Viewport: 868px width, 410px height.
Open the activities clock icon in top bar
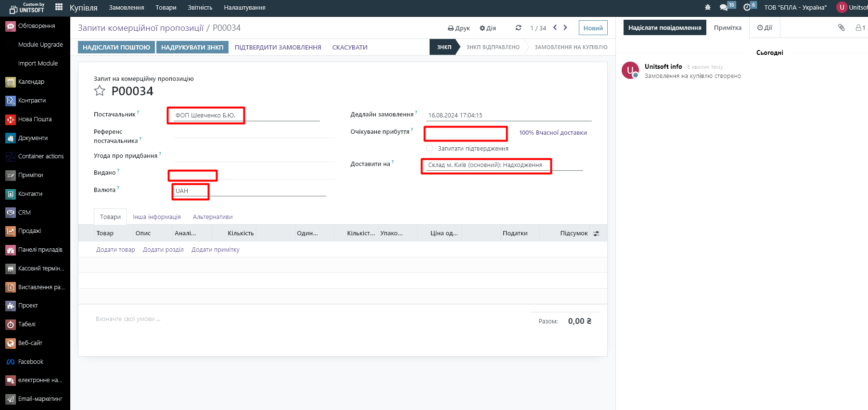747,7
